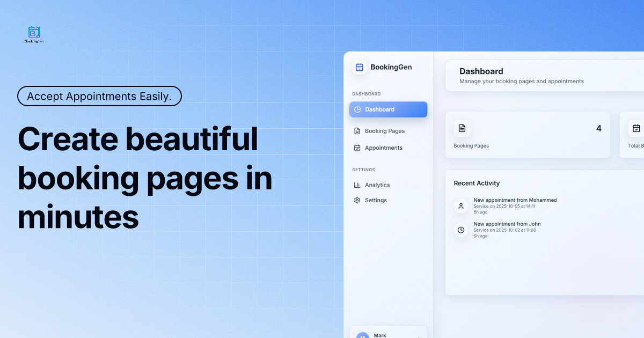Click the "BookingGen" brand name in the sidebar

(x=391, y=67)
